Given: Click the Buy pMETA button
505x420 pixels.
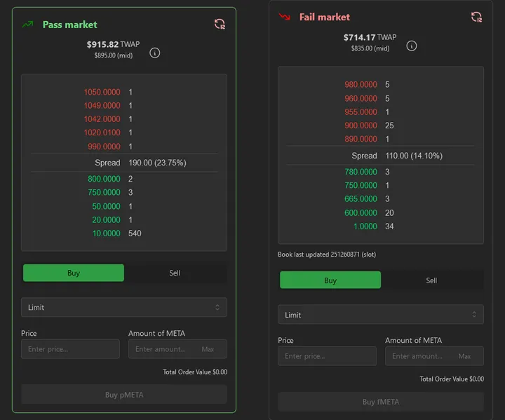Looking at the screenshot, I should pyautogui.click(x=124, y=395).
